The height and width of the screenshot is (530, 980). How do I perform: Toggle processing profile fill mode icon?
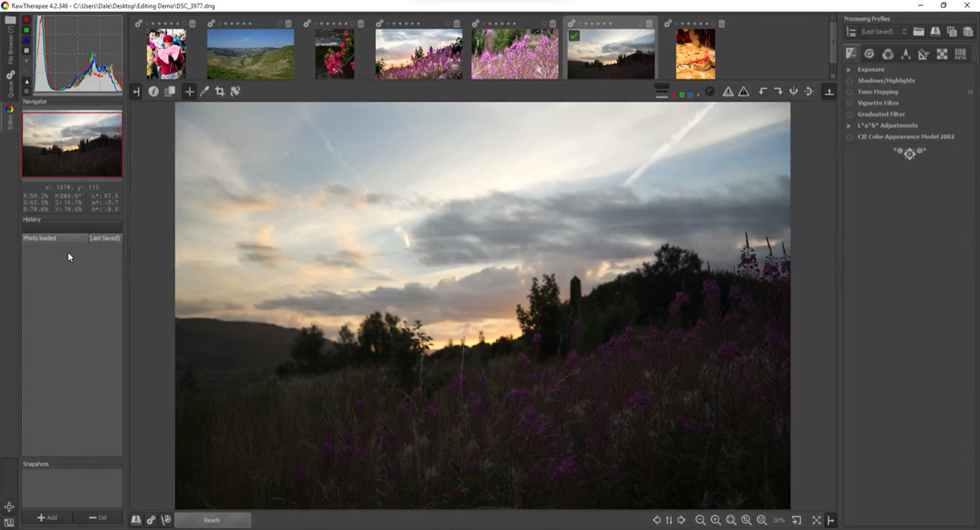point(851,31)
